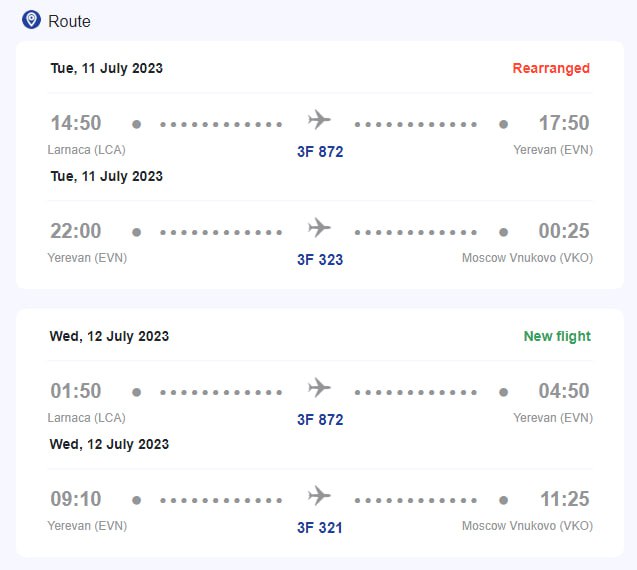Viewport: 637px width, 570px height.
Task: Click Moscow Vnukovo (VKO) under 11:25
Action: pos(527,526)
